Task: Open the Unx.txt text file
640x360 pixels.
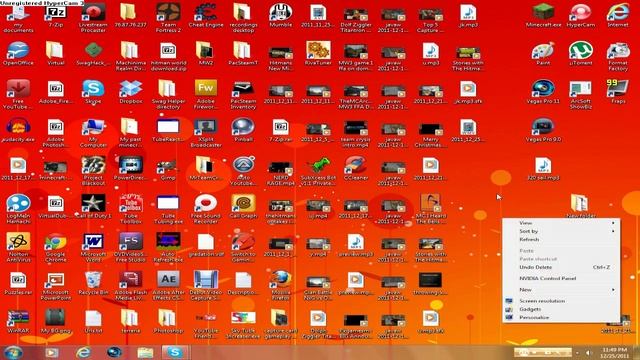Action: click(93, 318)
